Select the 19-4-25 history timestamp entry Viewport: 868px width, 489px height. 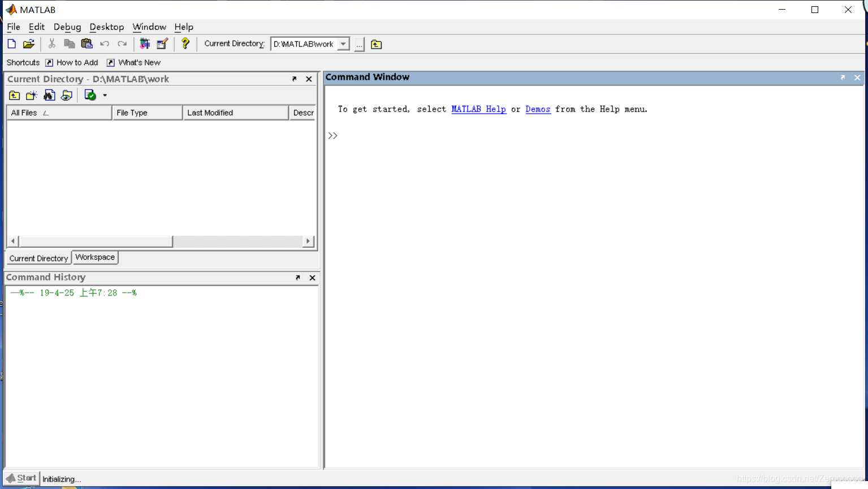click(74, 293)
